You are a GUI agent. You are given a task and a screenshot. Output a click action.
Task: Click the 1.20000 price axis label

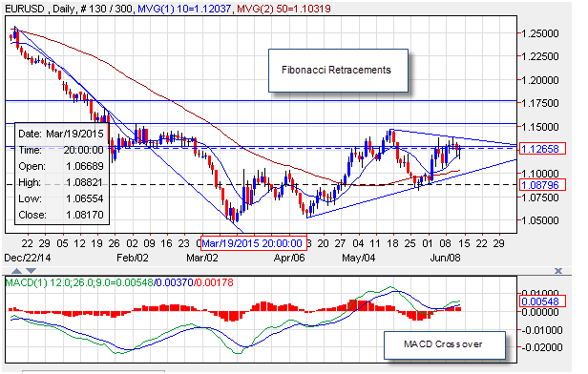(540, 80)
